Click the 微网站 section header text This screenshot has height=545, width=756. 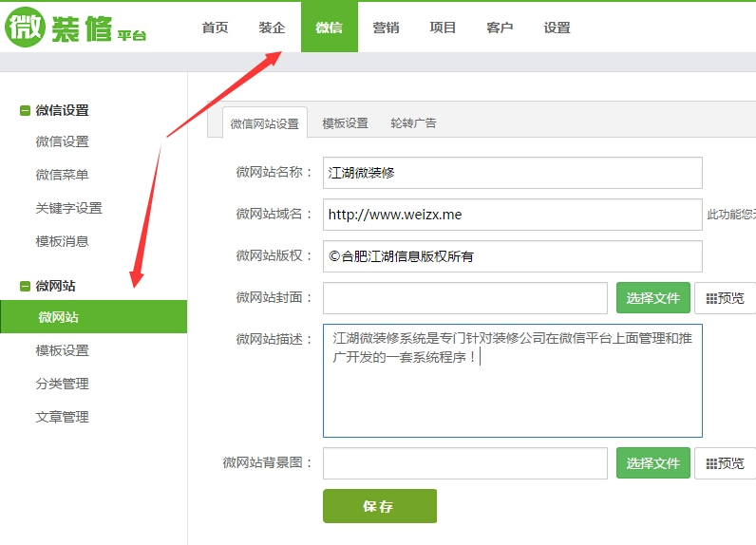click(x=55, y=286)
